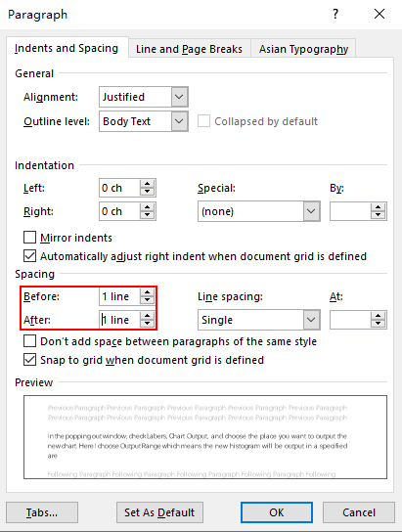The height and width of the screenshot is (532, 402).
Task: Switch to Line and Page Breaks tab
Action: coord(189,49)
